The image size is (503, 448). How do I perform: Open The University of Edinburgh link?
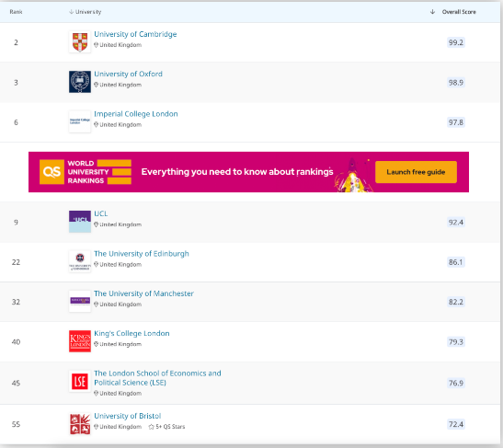click(142, 254)
